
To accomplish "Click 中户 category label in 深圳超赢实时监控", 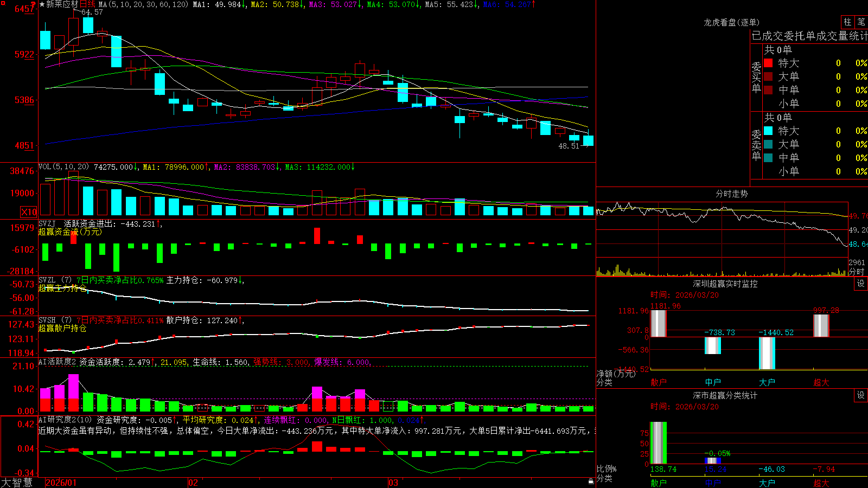I will [x=713, y=382].
